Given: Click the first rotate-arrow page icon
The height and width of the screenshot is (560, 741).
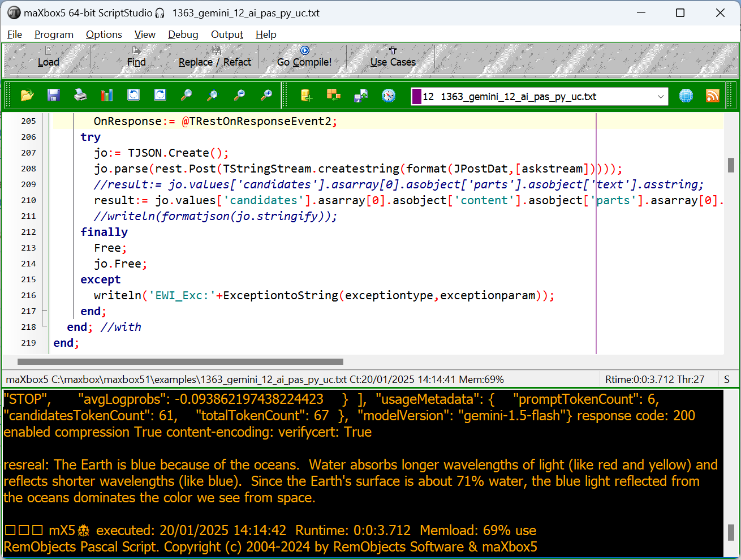Looking at the screenshot, I should pyautogui.click(x=133, y=96).
